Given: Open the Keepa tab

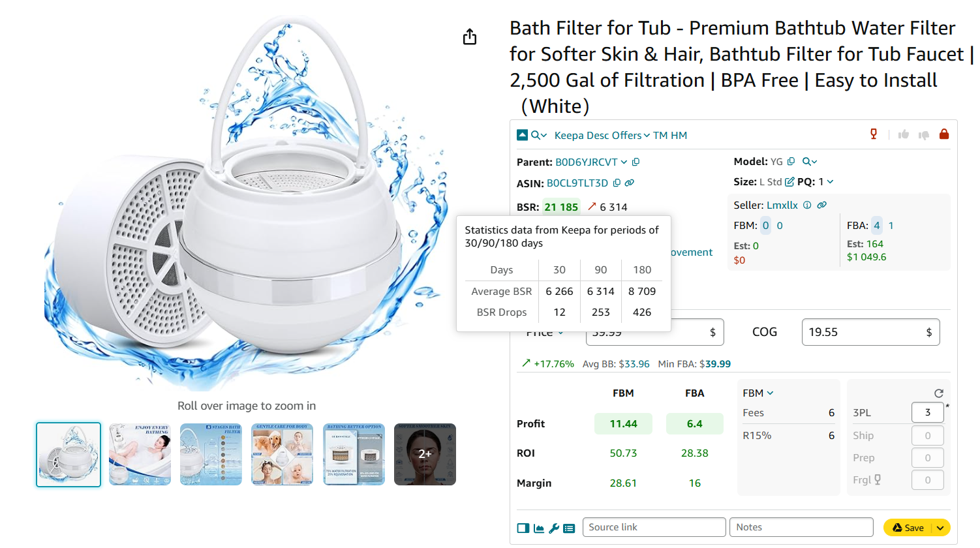Looking at the screenshot, I should (x=569, y=136).
